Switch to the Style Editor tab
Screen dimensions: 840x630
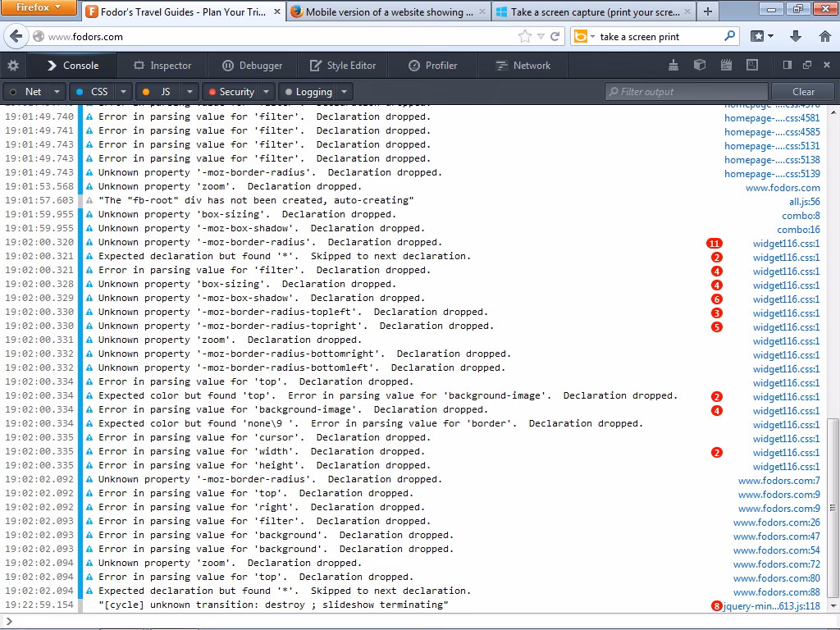click(343, 66)
